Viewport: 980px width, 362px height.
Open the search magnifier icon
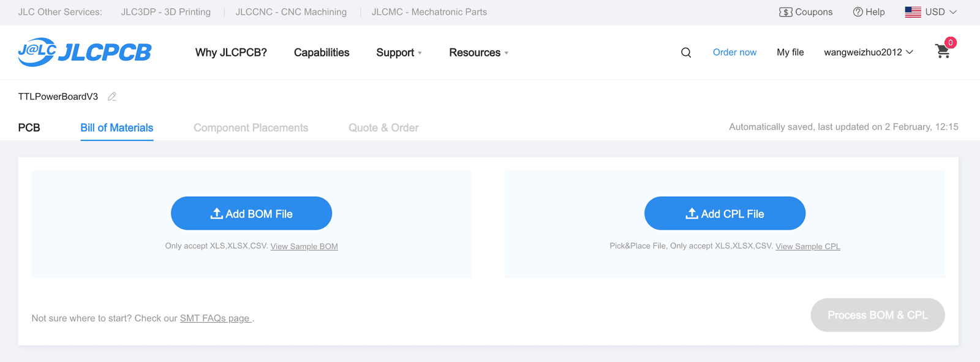point(686,53)
